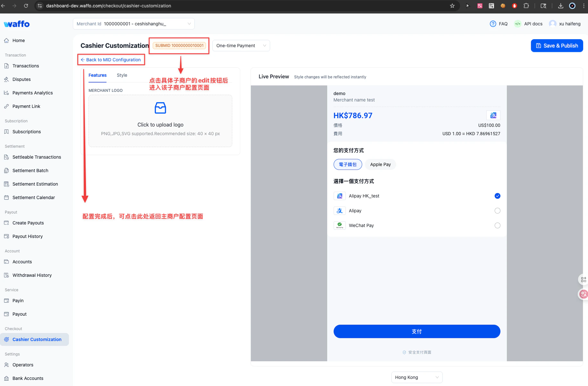
Task: Open the browser downloads icon
Action: coord(561,6)
